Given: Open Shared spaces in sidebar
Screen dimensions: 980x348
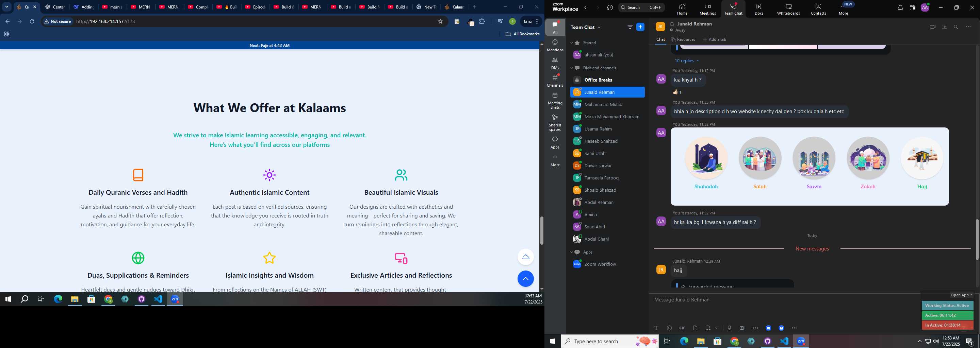Looking at the screenshot, I should click(555, 123).
